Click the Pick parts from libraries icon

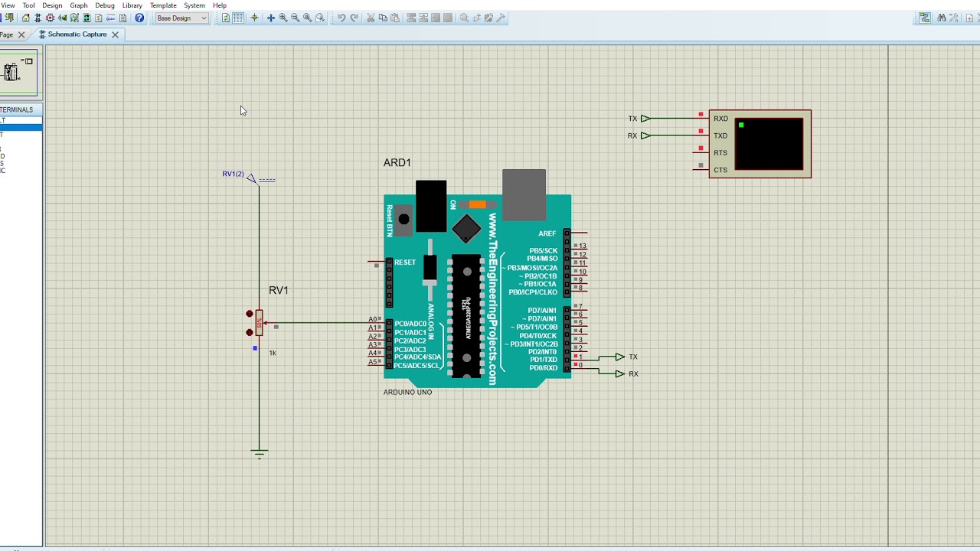(x=464, y=18)
